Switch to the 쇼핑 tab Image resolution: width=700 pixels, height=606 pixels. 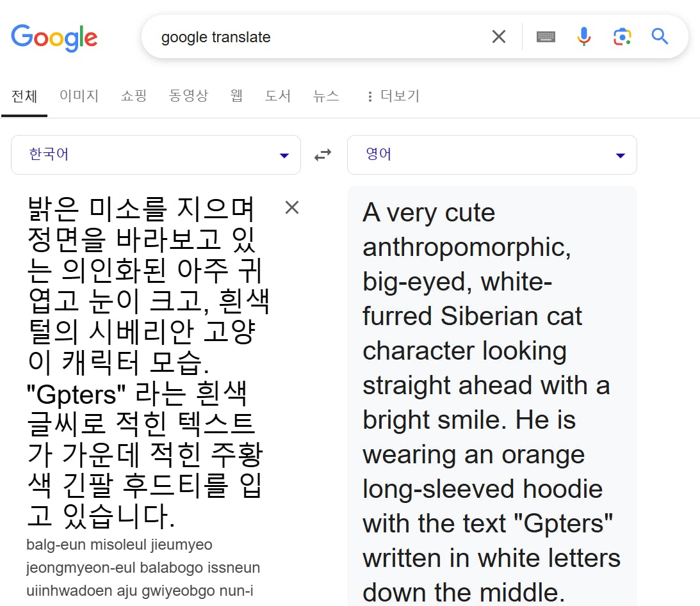click(134, 97)
